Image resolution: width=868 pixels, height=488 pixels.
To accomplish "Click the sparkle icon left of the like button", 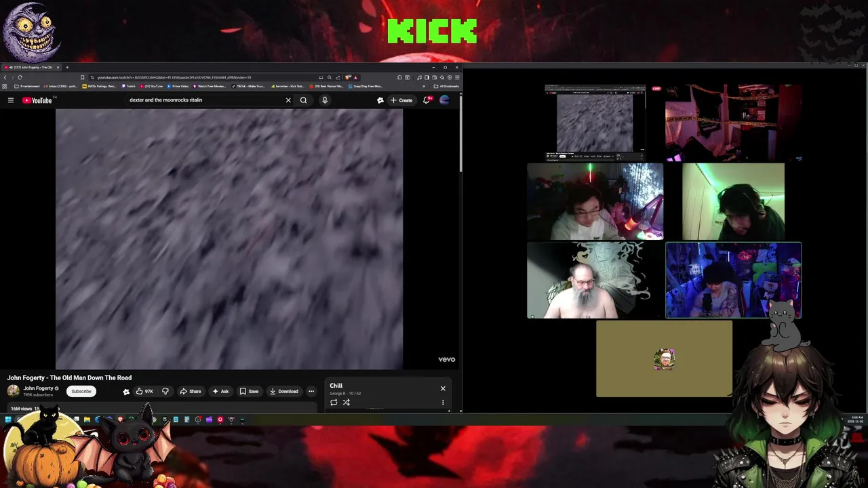I will click(x=126, y=391).
